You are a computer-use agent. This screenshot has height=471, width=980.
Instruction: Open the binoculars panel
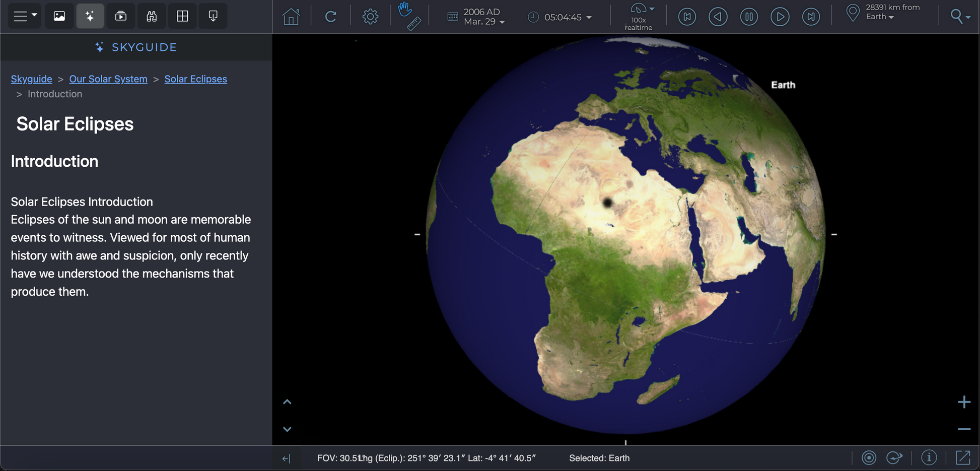[x=152, y=16]
